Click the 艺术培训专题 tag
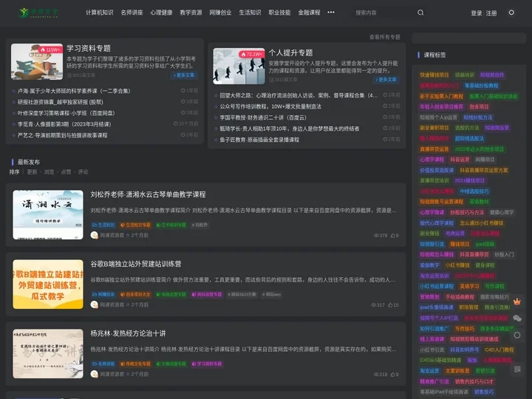This screenshot has height=399, width=532. coord(171,225)
